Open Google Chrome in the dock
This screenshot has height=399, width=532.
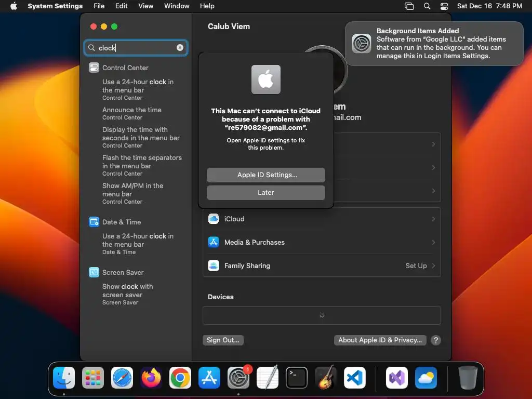[x=180, y=378]
